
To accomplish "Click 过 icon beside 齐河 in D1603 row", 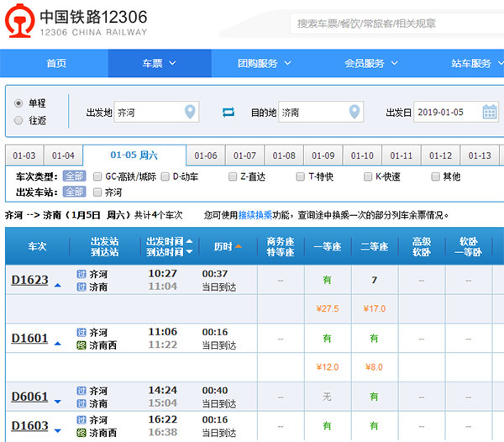I will coord(81,420).
